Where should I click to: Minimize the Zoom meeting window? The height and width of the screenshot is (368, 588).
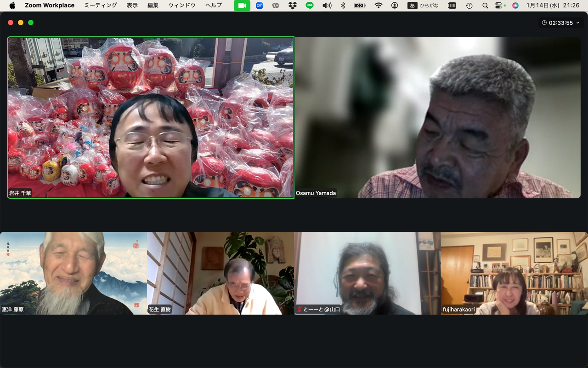pyautogui.click(x=21, y=23)
